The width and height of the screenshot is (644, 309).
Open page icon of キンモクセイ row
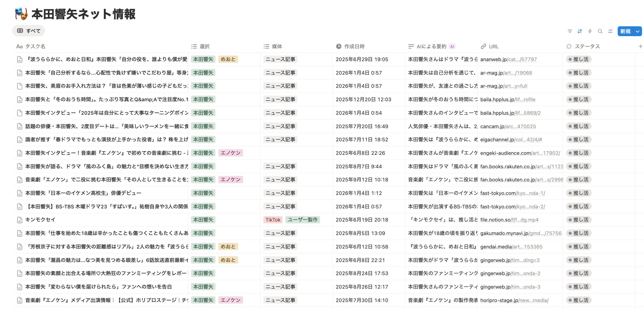20,220
